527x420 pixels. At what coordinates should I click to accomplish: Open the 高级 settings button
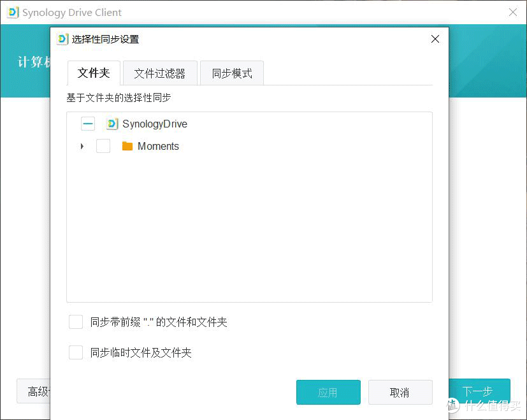36,391
